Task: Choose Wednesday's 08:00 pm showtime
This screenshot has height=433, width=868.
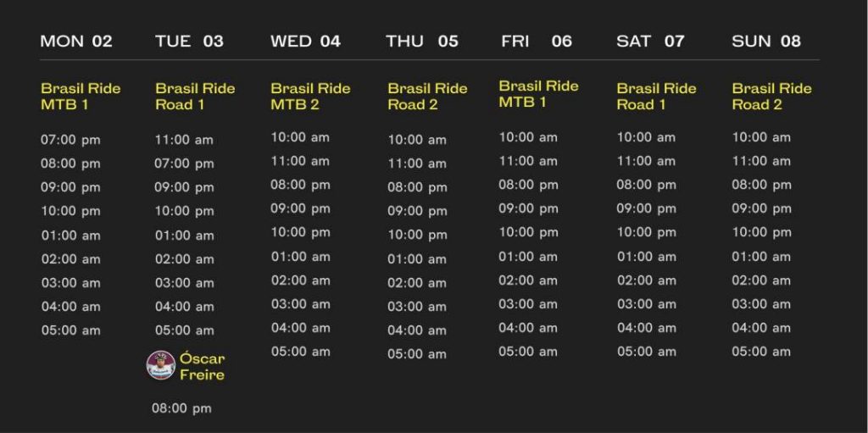Action: click(x=300, y=185)
